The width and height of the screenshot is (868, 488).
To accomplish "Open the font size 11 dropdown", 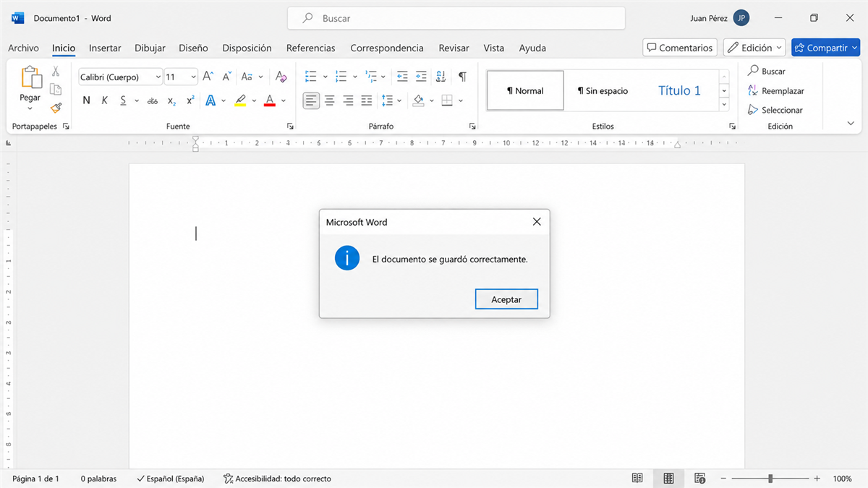I will (193, 77).
